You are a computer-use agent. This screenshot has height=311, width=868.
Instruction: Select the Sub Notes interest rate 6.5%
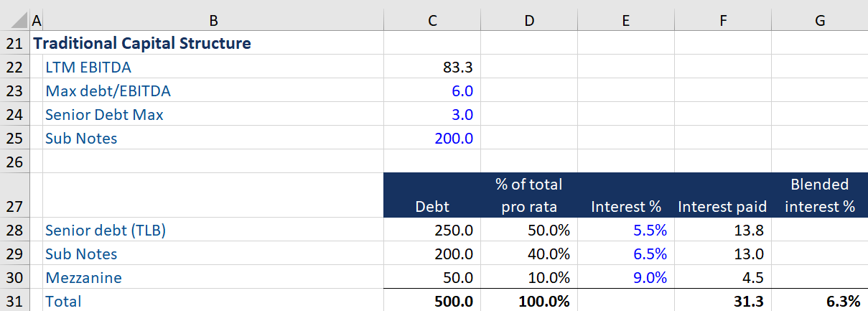pos(625,254)
